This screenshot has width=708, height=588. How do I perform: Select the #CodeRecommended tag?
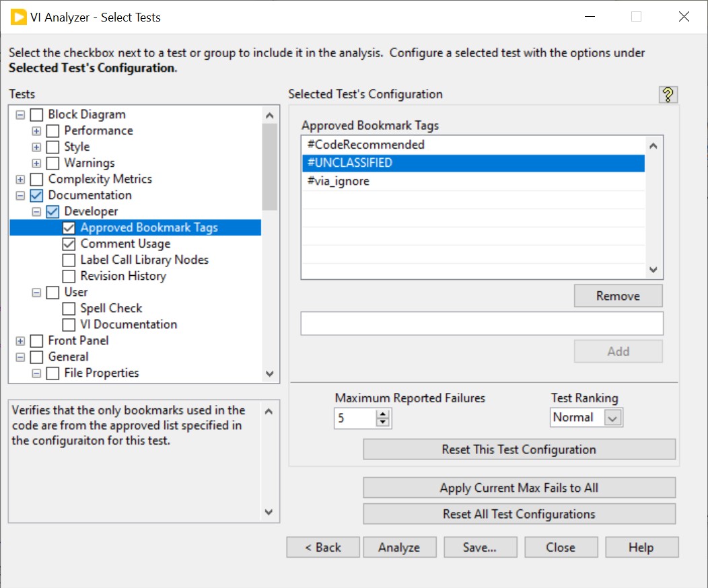473,145
